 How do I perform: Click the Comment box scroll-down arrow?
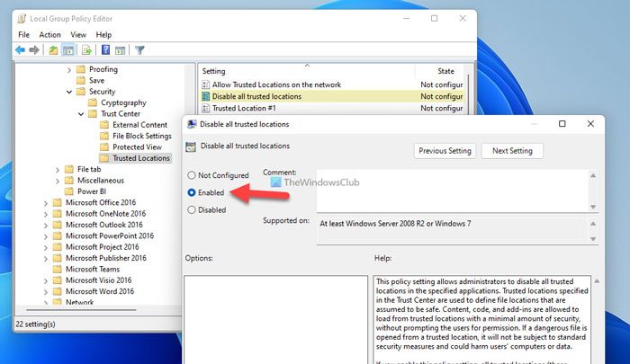[x=593, y=207]
